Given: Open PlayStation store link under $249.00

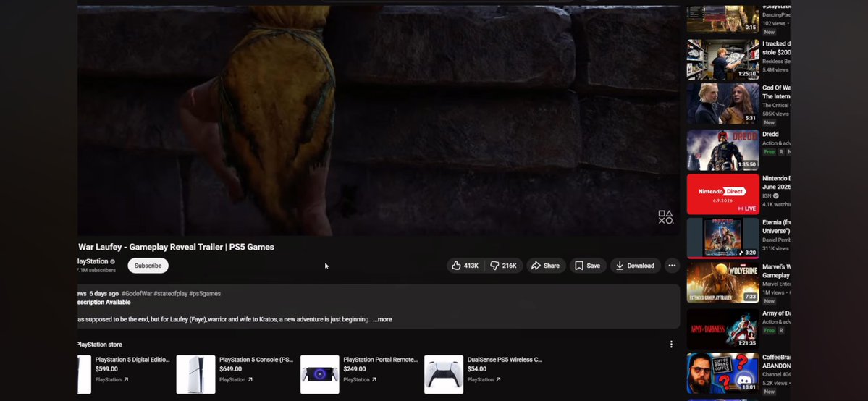Looking at the screenshot, I should pyautogui.click(x=359, y=379).
